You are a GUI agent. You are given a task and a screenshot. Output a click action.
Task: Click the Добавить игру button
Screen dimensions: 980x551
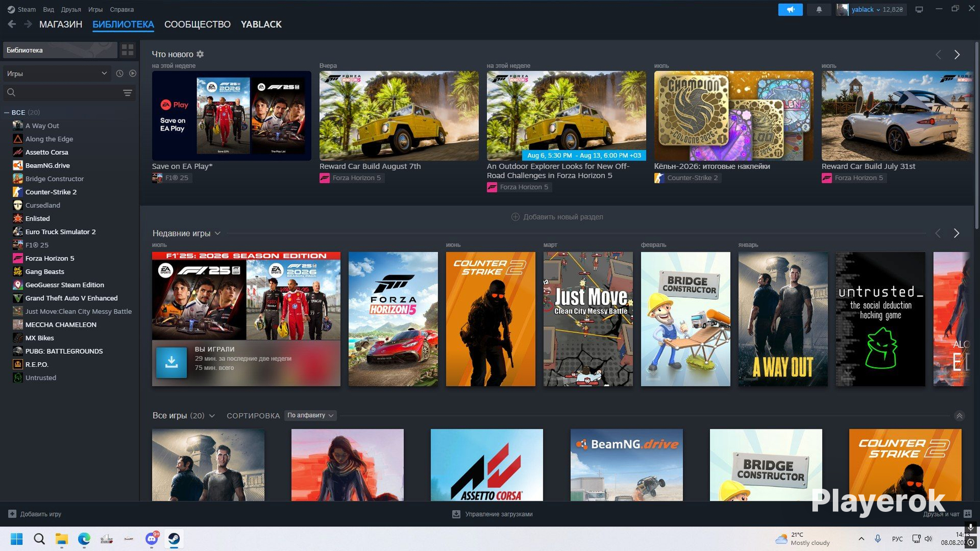point(35,514)
